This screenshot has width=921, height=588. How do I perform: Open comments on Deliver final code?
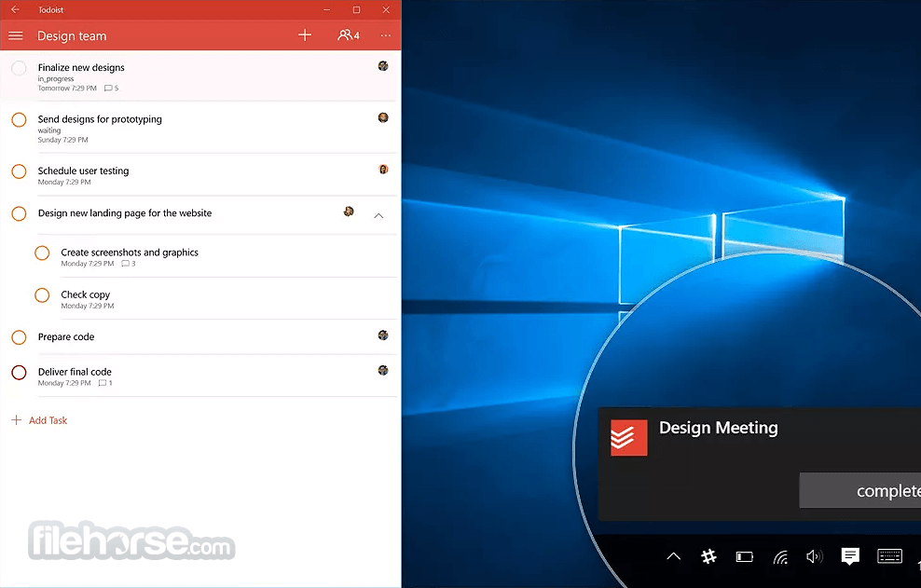point(105,383)
